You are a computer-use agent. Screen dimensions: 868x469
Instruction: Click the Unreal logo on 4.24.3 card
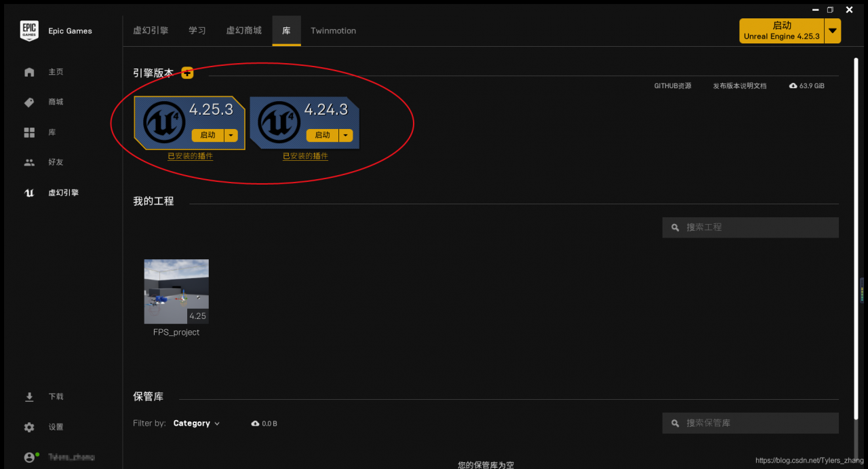point(279,122)
